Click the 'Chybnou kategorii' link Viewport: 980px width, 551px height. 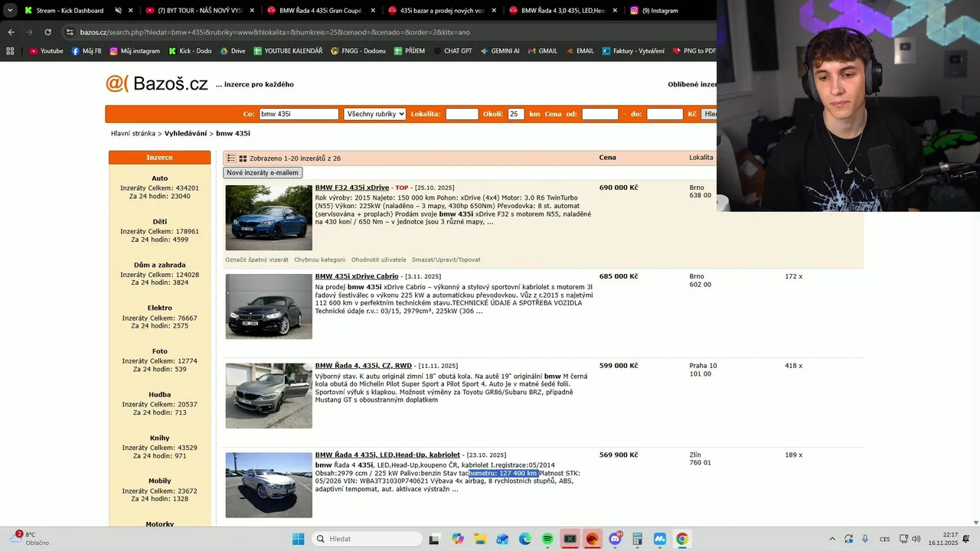[320, 259]
